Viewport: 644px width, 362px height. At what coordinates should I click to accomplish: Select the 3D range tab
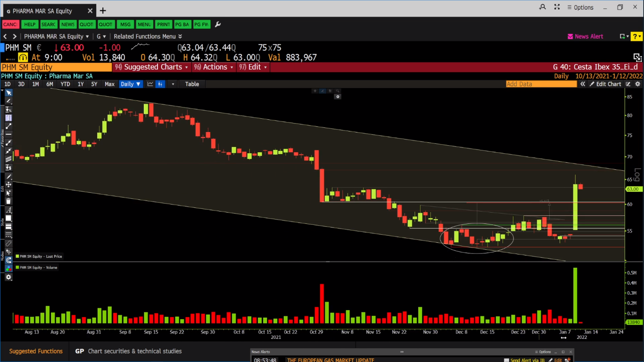point(21,84)
